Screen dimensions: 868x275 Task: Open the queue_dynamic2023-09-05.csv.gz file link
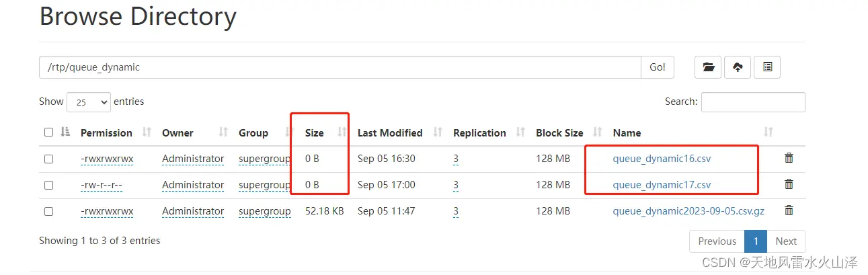click(x=688, y=211)
